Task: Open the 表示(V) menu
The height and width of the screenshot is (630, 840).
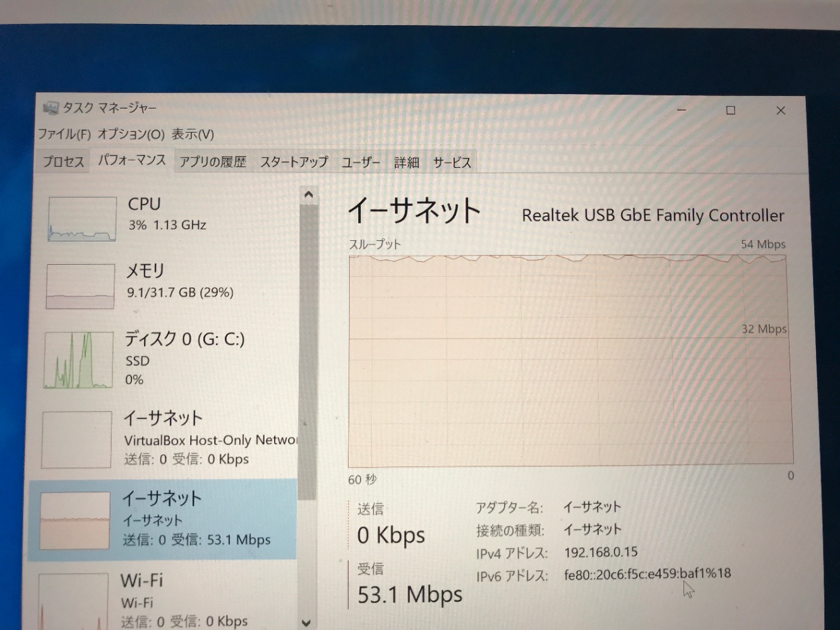Action: click(x=193, y=134)
